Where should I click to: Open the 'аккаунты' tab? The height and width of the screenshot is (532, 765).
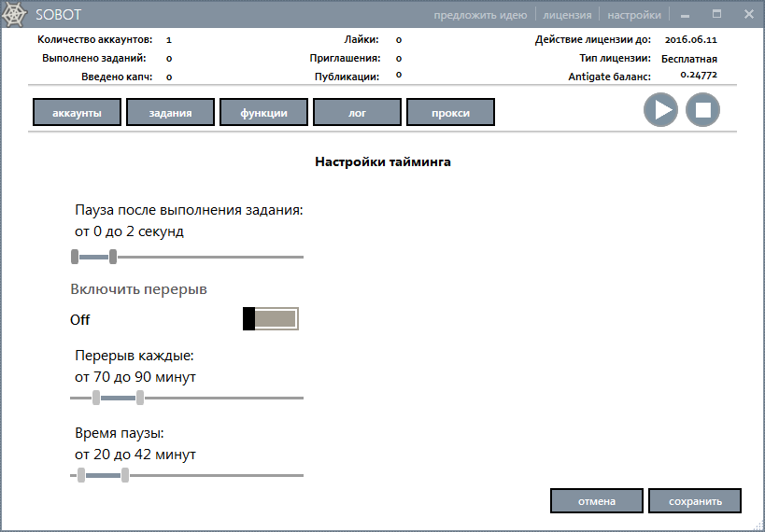pos(77,113)
